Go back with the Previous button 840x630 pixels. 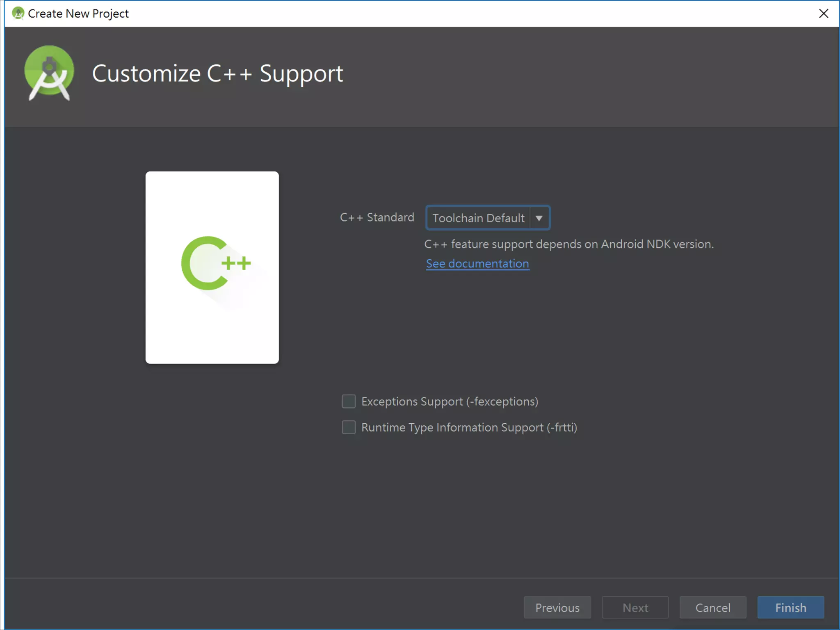pos(557,607)
